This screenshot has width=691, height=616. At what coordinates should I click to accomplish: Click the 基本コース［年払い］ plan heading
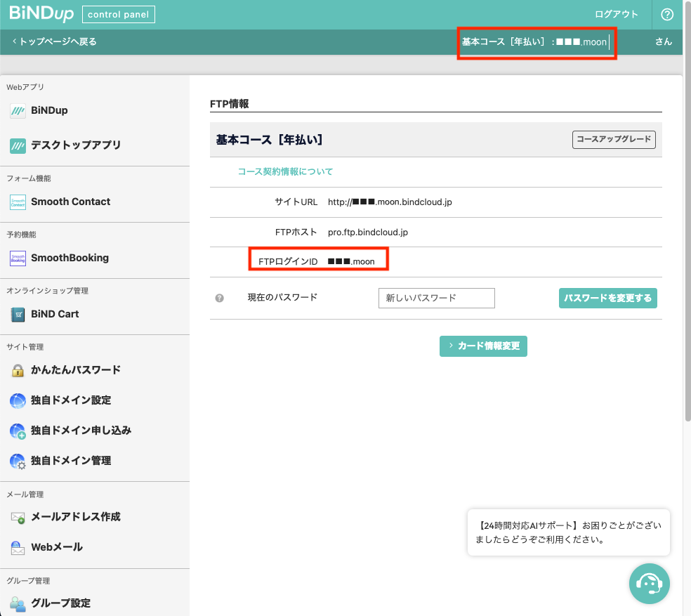[x=269, y=140]
